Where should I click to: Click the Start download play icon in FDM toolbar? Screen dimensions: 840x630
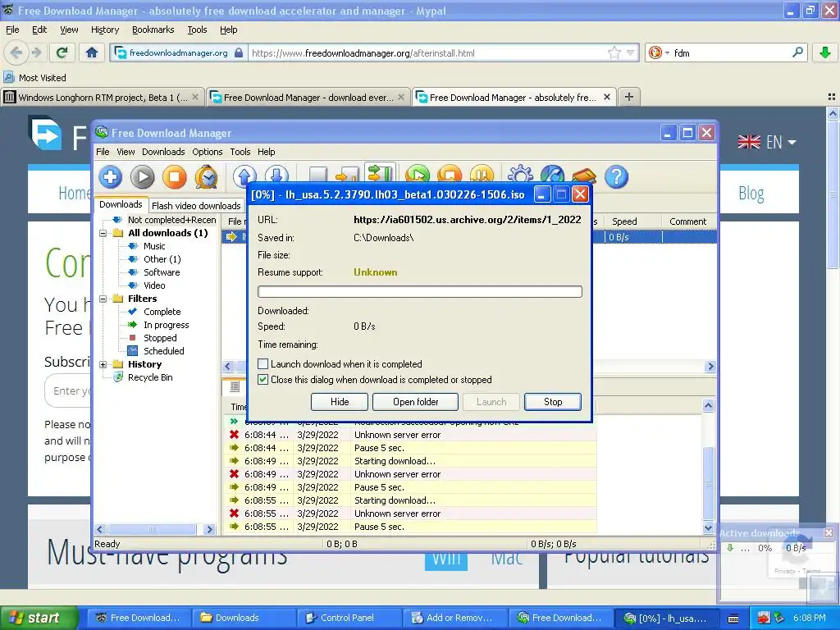[x=142, y=177]
